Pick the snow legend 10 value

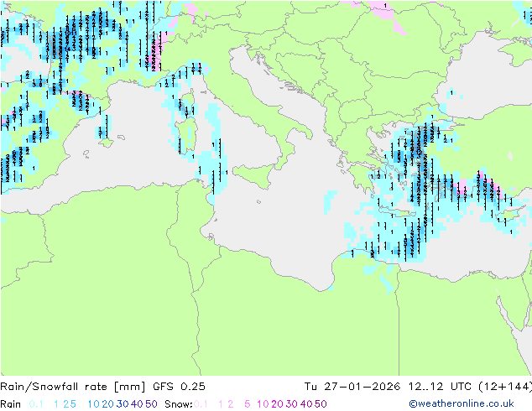point(263,404)
